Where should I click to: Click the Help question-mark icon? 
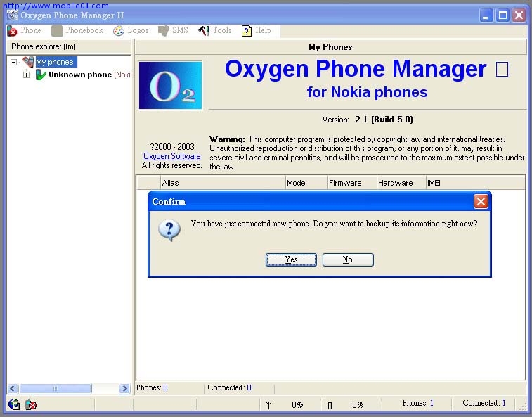[x=247, y=31]
